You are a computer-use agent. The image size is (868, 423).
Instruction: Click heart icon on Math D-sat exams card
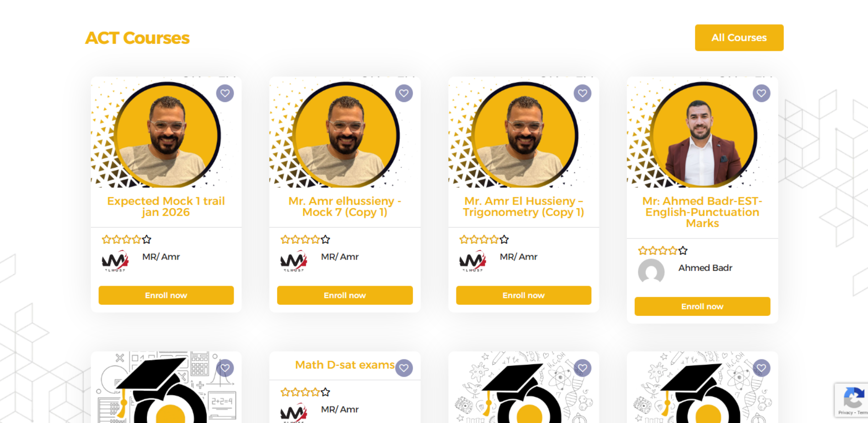pos(404,368)
